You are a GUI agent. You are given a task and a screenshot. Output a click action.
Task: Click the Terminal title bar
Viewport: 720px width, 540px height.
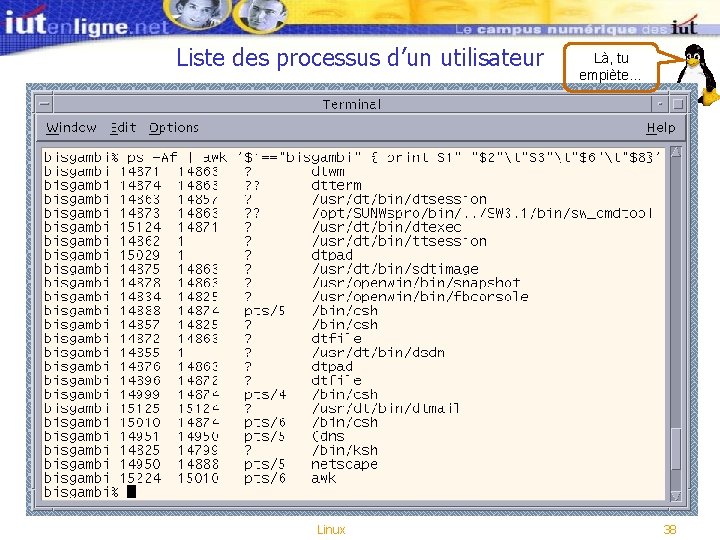[352, 104]
